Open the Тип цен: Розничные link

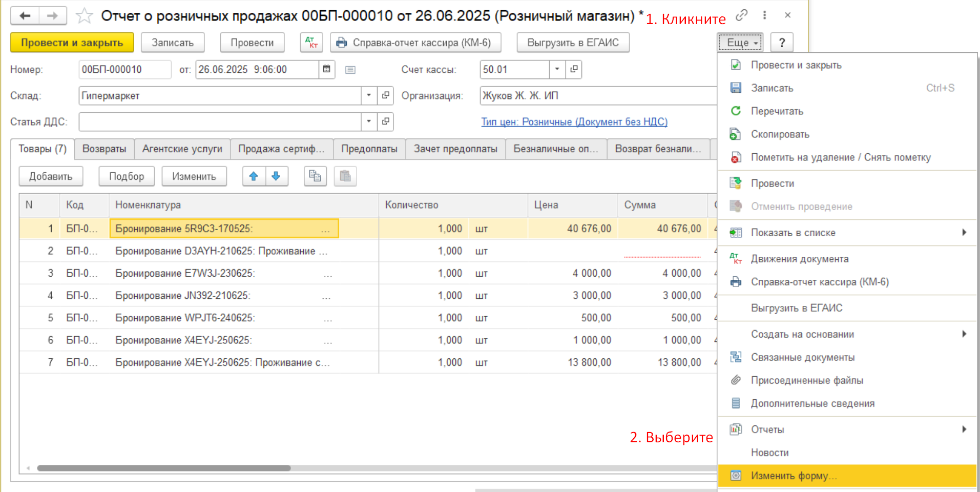point(574,122)
